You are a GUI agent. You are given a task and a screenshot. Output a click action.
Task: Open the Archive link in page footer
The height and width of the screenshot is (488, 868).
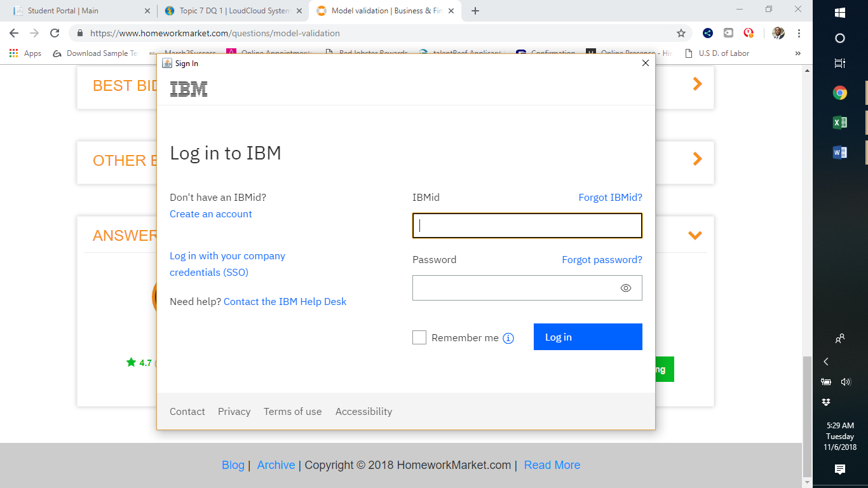point(276,465)
